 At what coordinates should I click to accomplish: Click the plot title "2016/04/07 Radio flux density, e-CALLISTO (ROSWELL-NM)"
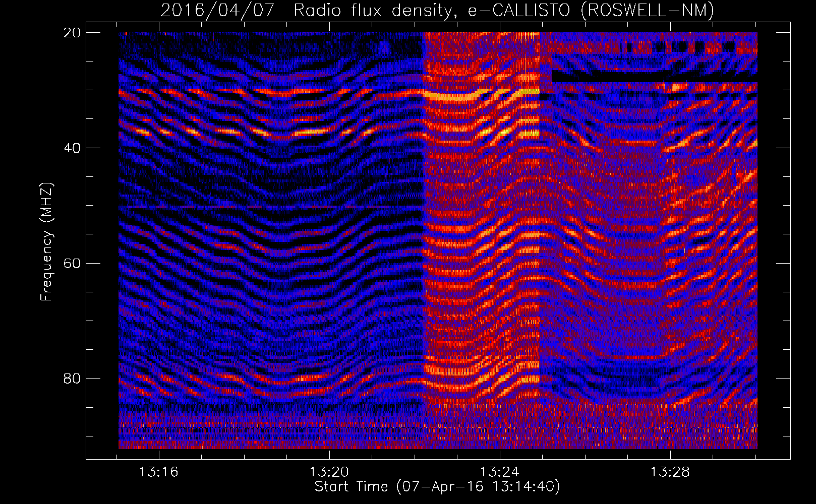click(437, 10)
